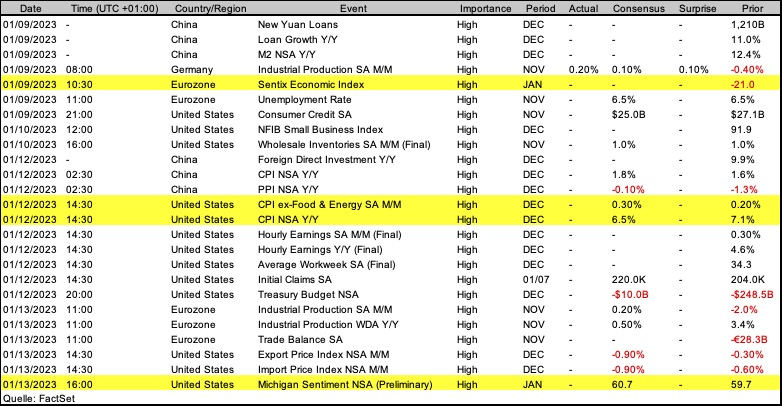The width and height of the screenshot is (782, 406).
Task: Select the Unemployment Rate event
Action: [305, 99]
